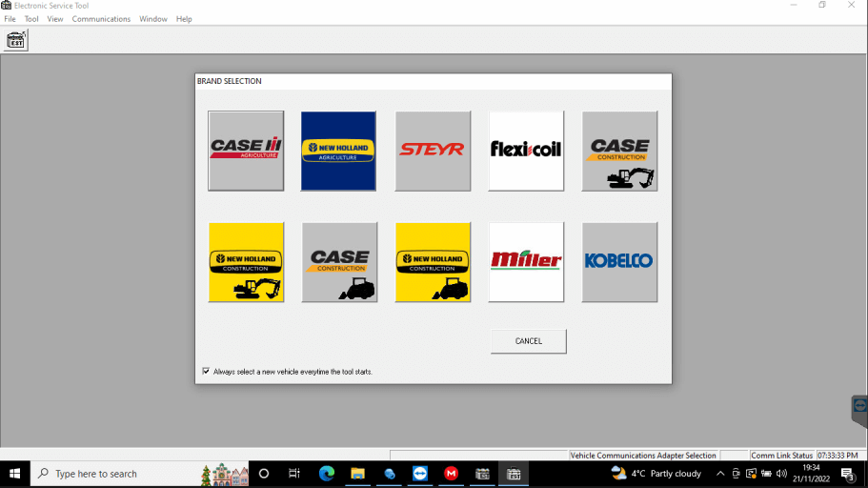The height and width of the screenshot is (488, 868).
Task: Uncheck 'Always select a new vehicle' checkbox
Action: 206,372
